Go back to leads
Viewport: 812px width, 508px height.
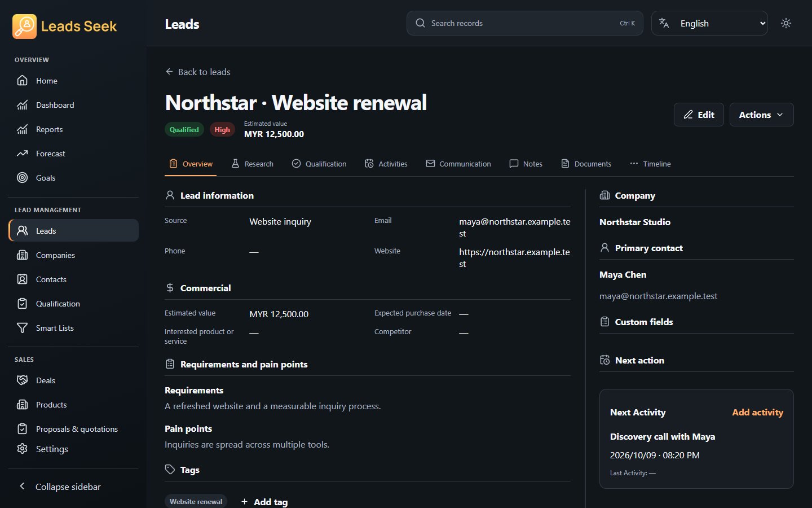(x=198, y=72)
